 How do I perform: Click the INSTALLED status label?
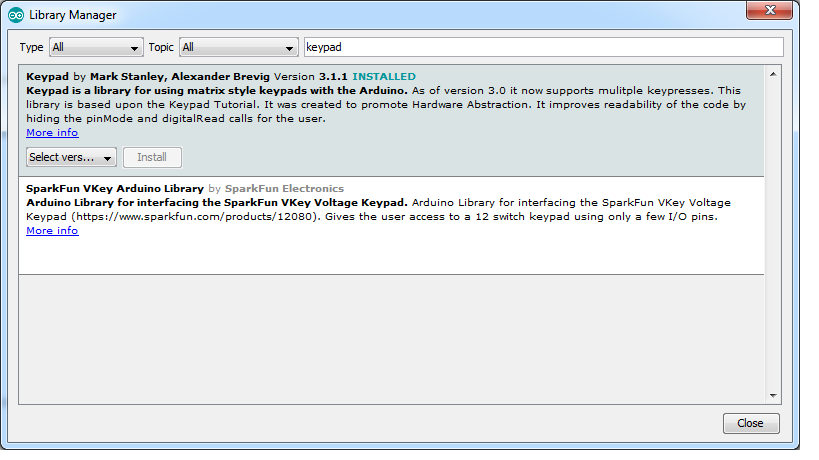(x=384, y=77)
